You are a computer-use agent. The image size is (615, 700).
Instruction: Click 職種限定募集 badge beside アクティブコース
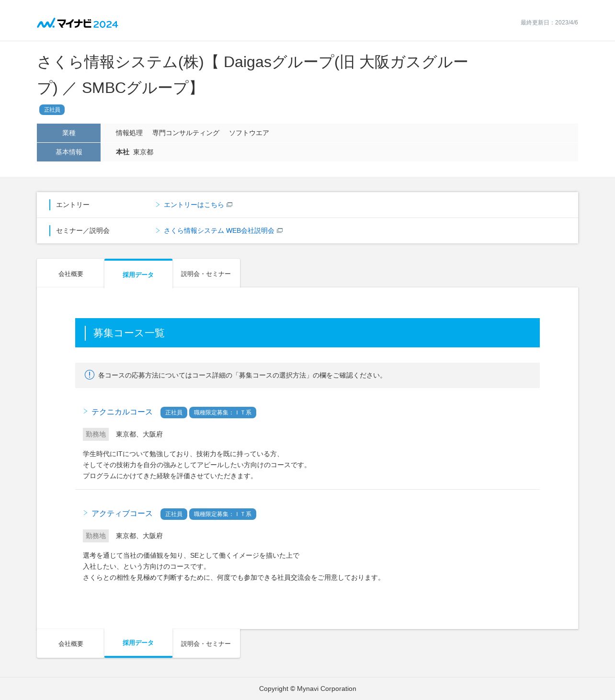click(x=223, y=514)
